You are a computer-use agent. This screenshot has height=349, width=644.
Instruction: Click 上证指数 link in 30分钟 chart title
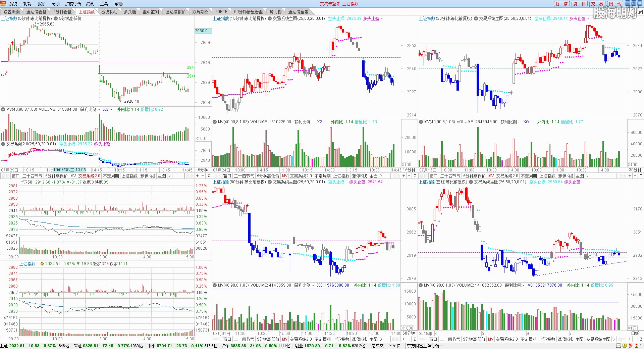click(x=427, y=18)
